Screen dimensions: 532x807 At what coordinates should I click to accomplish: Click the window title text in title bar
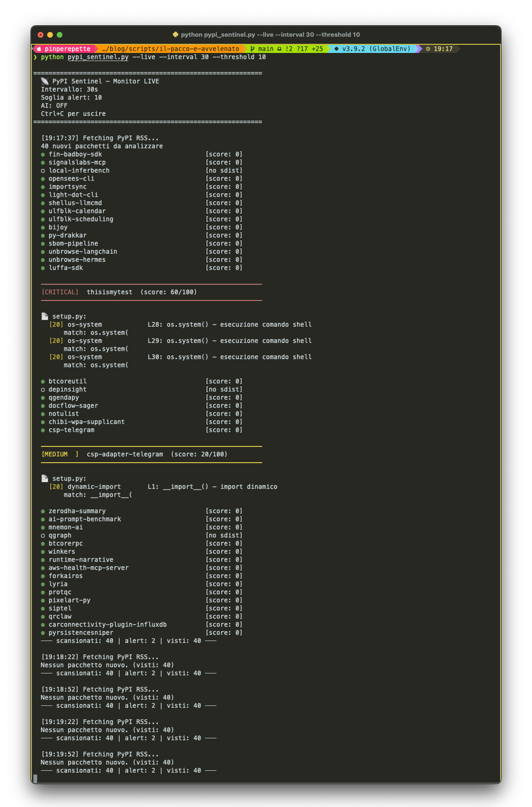pyautogui.click(x=270, y=34)
